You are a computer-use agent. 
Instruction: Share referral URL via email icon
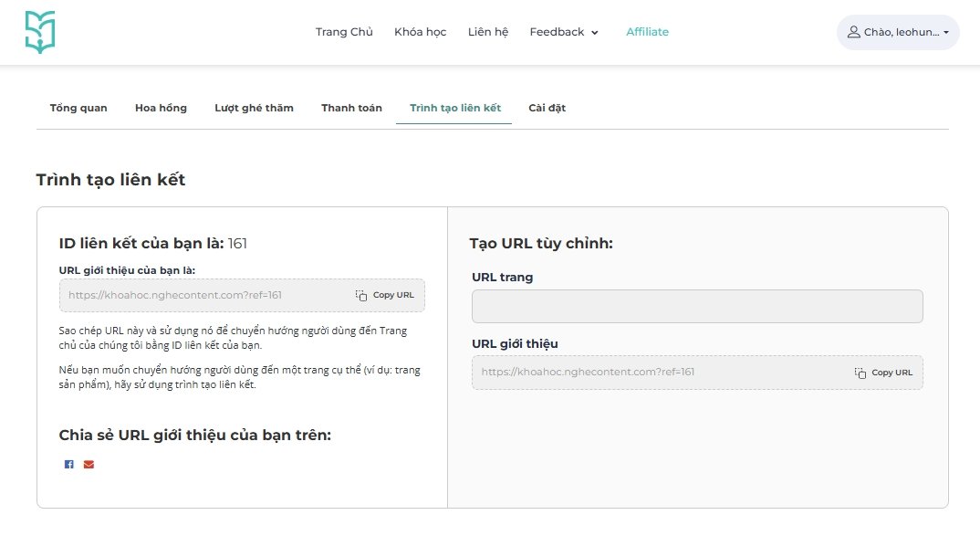point(89,465)
